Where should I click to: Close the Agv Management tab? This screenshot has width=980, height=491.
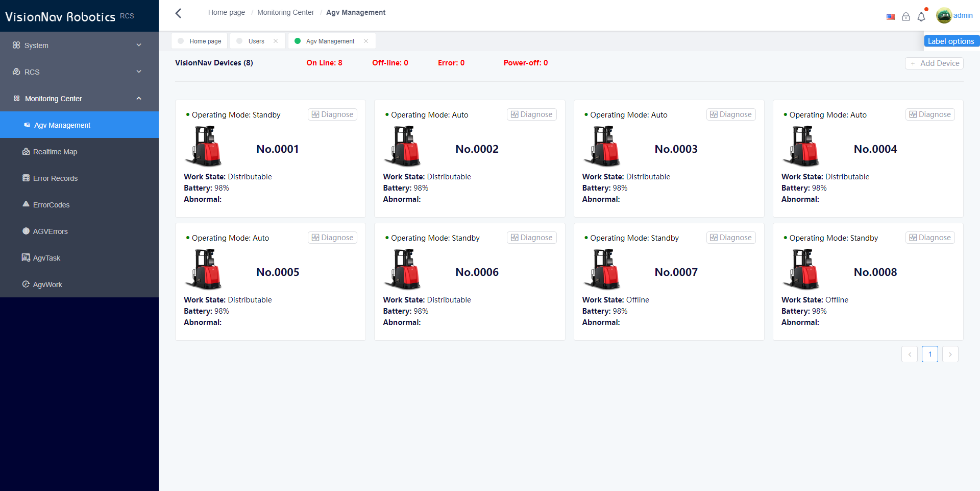366,41
